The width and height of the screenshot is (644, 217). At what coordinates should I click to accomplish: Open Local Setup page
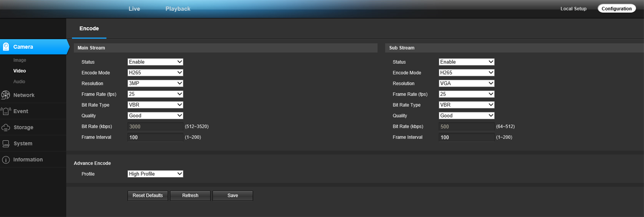(574, 8)
